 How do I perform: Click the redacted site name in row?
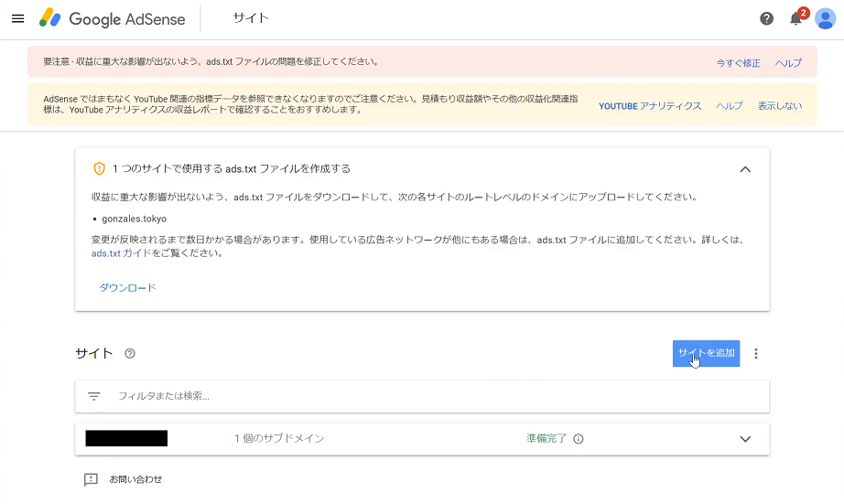(126, 438)
